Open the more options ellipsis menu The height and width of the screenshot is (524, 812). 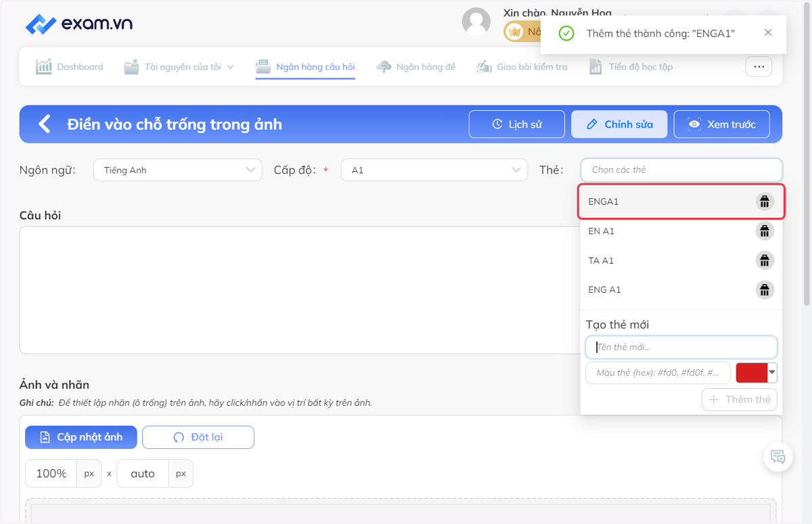[x=759, y=66]
